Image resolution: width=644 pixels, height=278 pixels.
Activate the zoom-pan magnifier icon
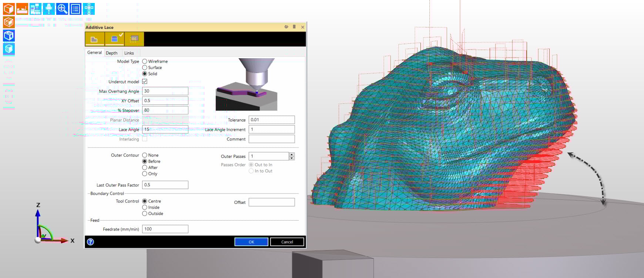click(62, 9)
